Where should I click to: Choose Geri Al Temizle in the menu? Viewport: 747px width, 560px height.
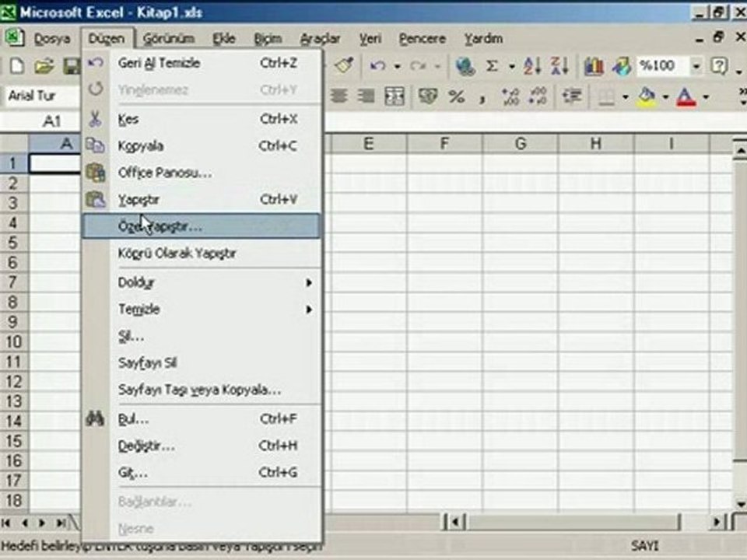point(201,63)
